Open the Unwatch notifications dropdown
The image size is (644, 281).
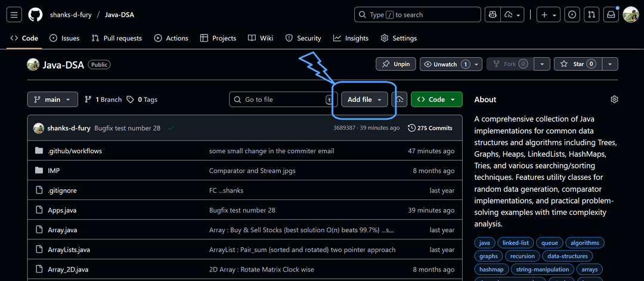451,64
